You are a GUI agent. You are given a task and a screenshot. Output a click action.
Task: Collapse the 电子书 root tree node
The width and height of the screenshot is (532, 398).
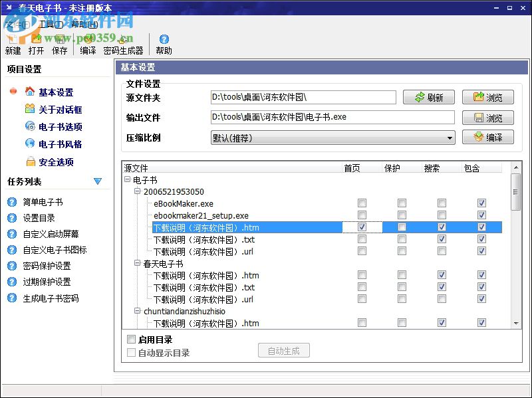[127, 179]
